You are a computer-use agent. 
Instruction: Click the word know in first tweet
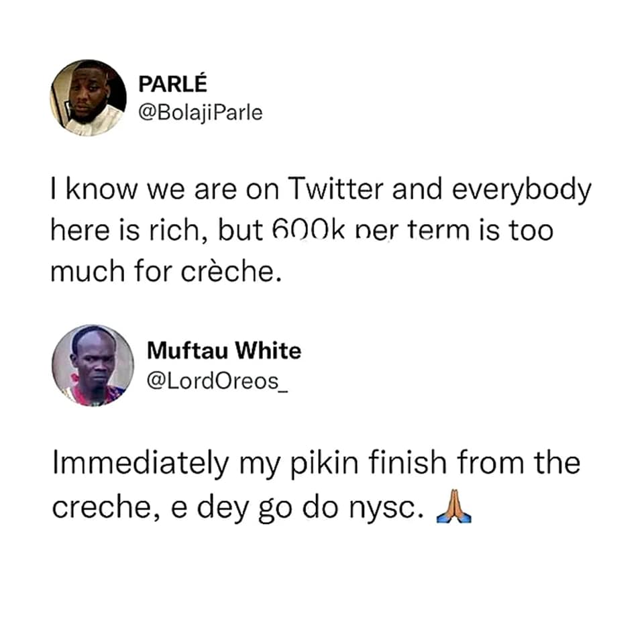pos(101,190)
